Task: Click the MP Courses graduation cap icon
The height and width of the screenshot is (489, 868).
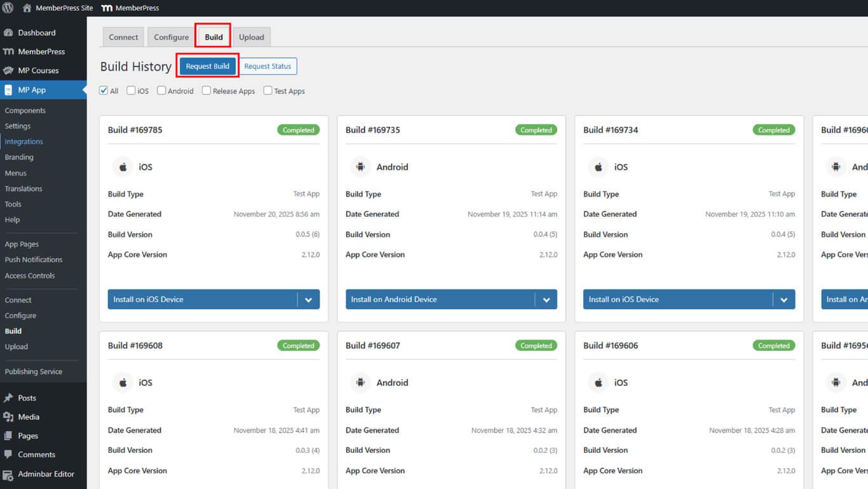Action: tap(8, 71)
